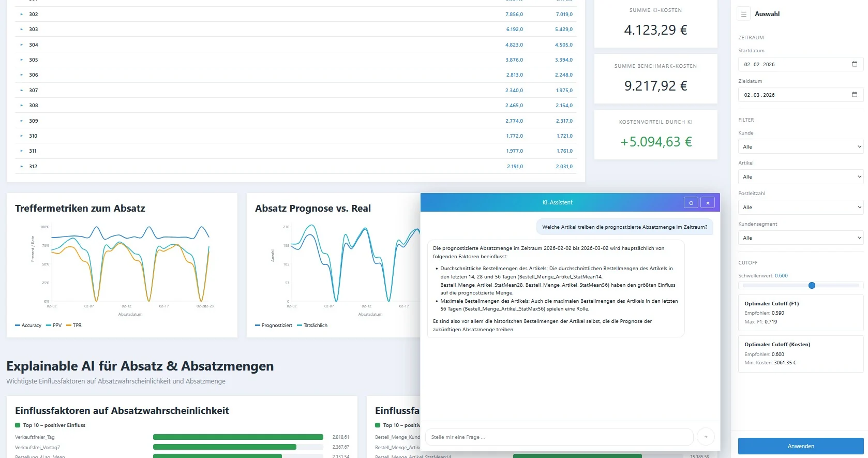Open the Artikel filter dropdown
Image resolution: width=868 pixels, height=458 pixels.
pyautogui.click(x=801, y=176)
